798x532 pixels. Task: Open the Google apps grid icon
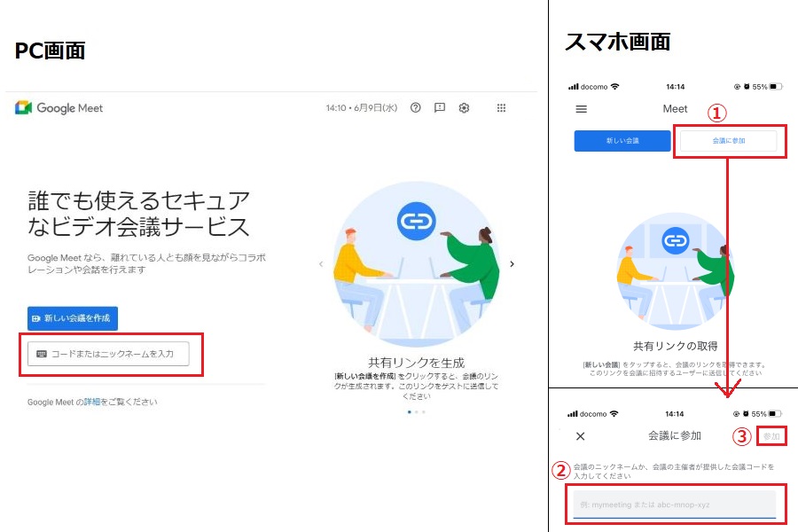[501, 108]
